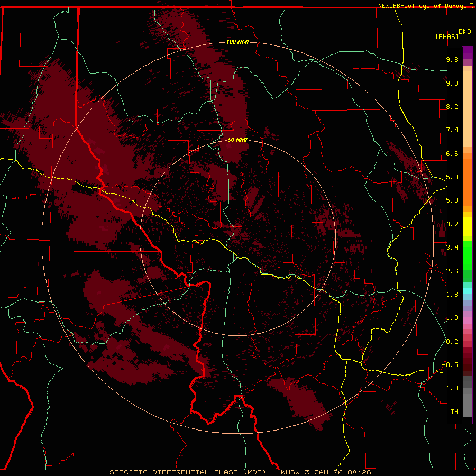Click the NEXLAB-College of DuPage watermark text
Viewport: 476px width, 476px height.
point(422,6)
